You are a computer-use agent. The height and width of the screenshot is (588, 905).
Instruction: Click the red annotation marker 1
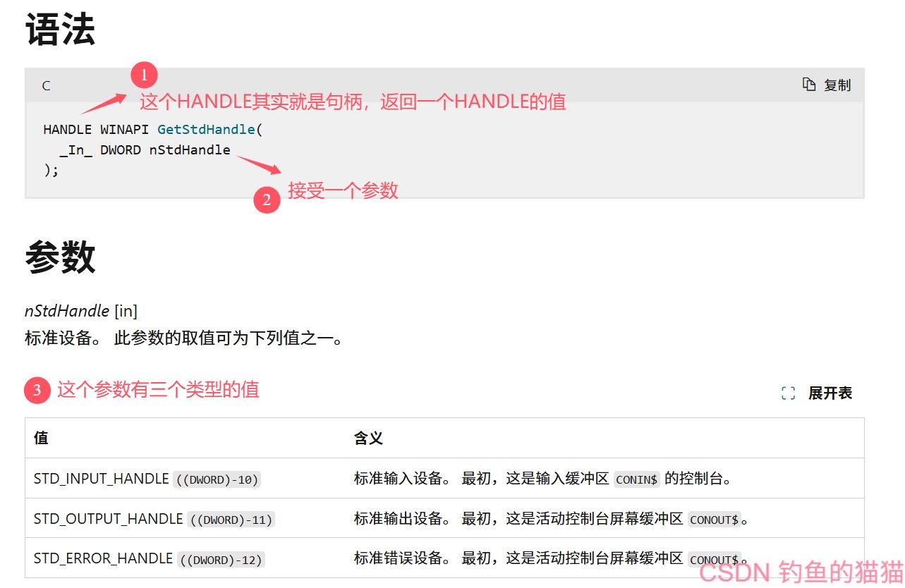(x=143, y=74)
